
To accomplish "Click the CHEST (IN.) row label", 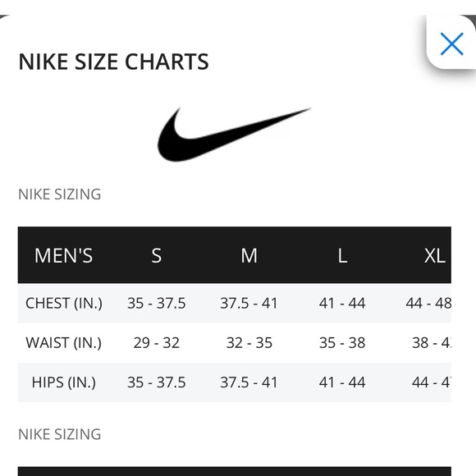I will pos(64,303).
